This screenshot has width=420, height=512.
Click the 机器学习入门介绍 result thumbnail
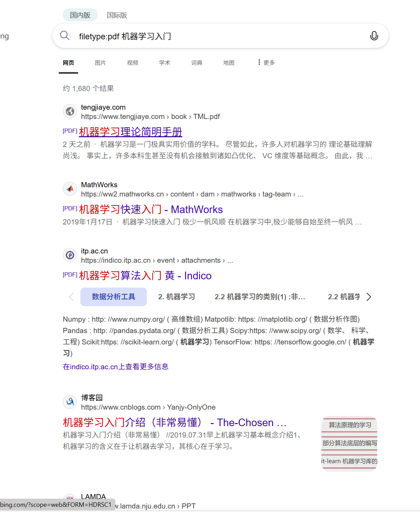point(349,443)
